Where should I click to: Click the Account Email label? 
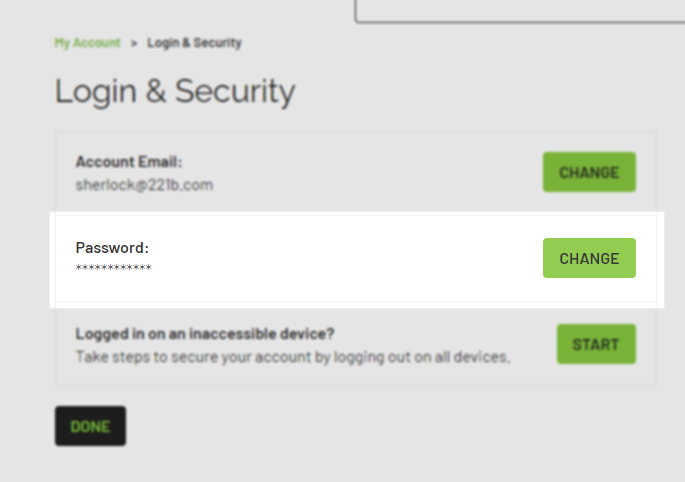coord(129,161)
